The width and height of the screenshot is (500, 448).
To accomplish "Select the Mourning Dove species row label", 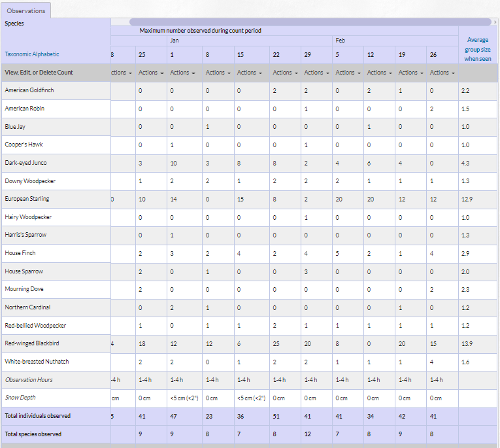I will point(24,289).
